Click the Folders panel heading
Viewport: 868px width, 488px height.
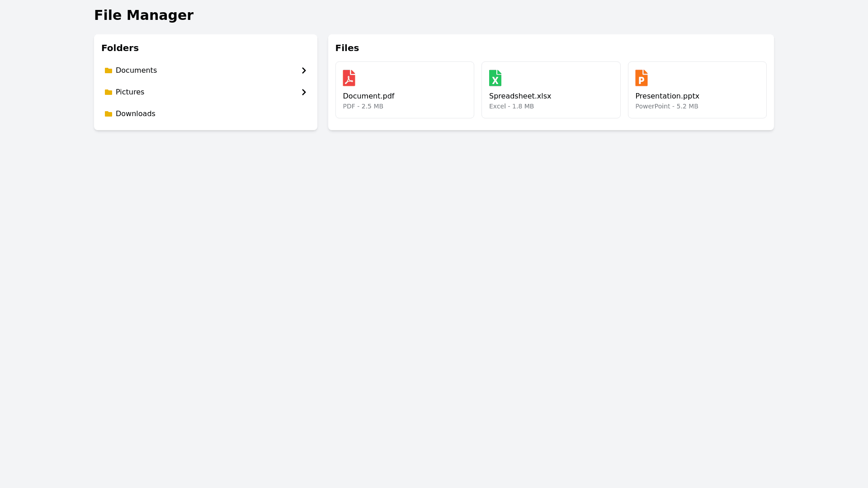pyautogui.click(x=120, y=48)
